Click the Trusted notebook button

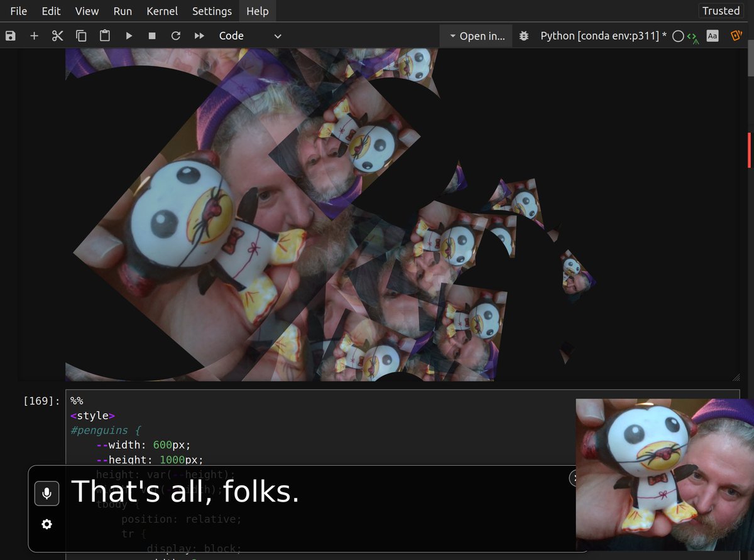pyautogui.click(x=721, y=11)
